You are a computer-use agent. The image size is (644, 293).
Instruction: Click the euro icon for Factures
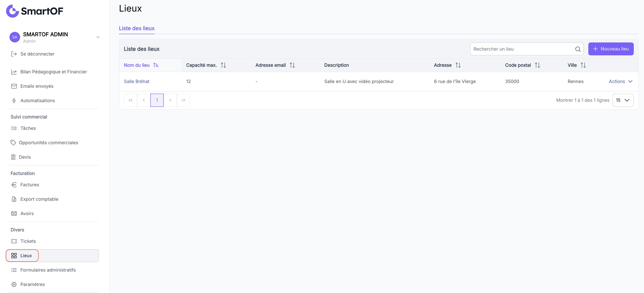pyautogui.click(x=14, y=185)
